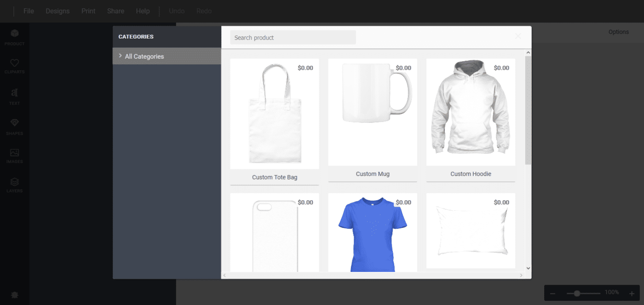Select the Text tool icon
The image size is (644, 305).
tap(15, 93)
